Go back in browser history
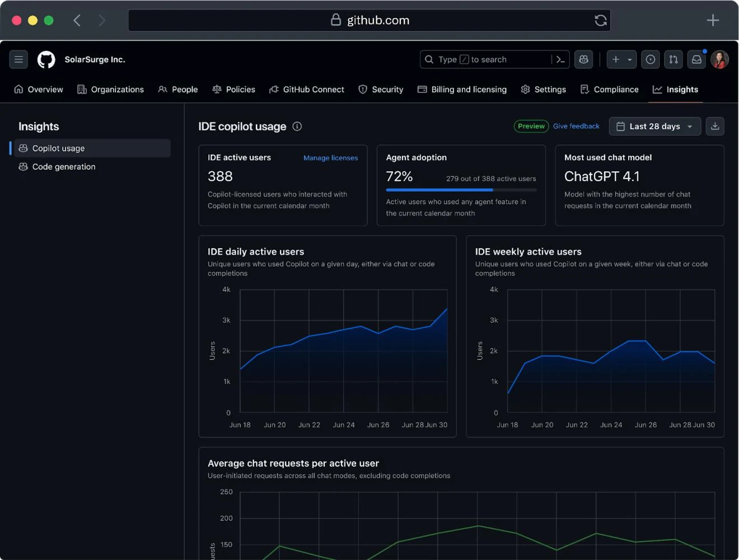Screen dimensions: 739x560 point(77,21)
